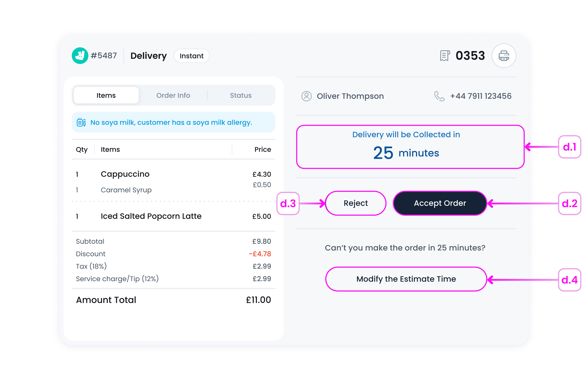Click the phone handset icon

[439, 96]
